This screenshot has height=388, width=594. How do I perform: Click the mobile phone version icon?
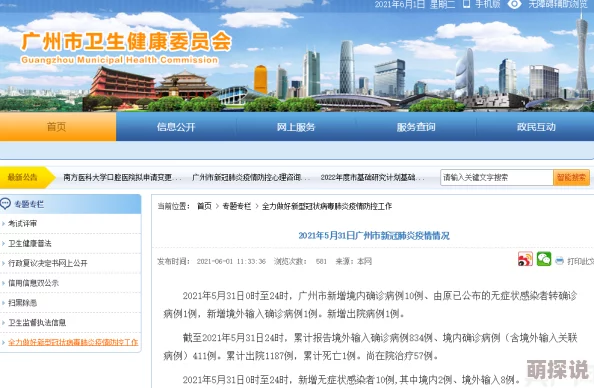[x=467, y=4]
